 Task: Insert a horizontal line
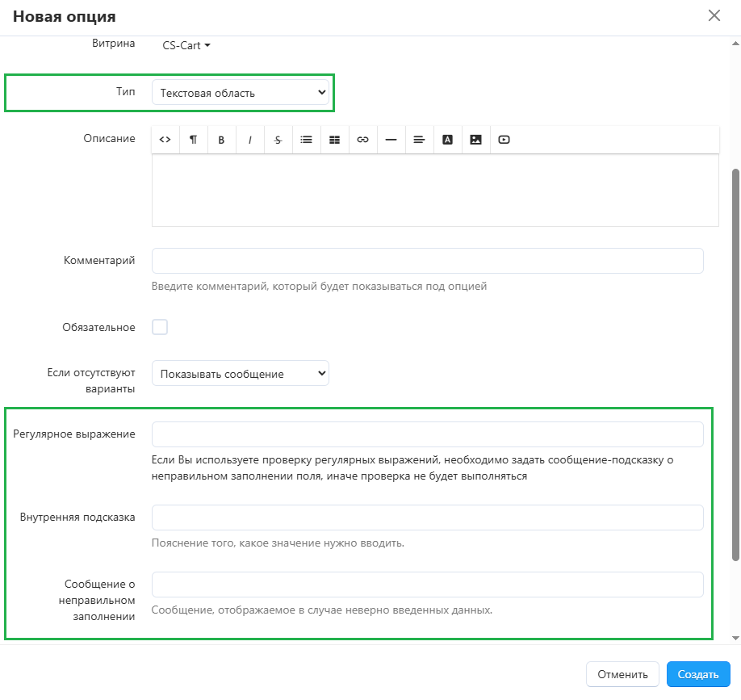click(x=391, y=140)
